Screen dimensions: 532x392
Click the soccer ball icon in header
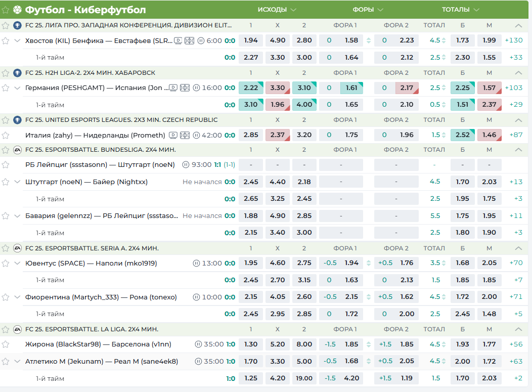(18, 10)
